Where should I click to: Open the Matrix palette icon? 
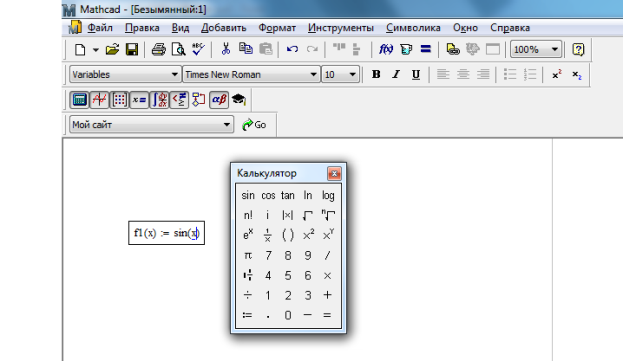coord(119,100)
